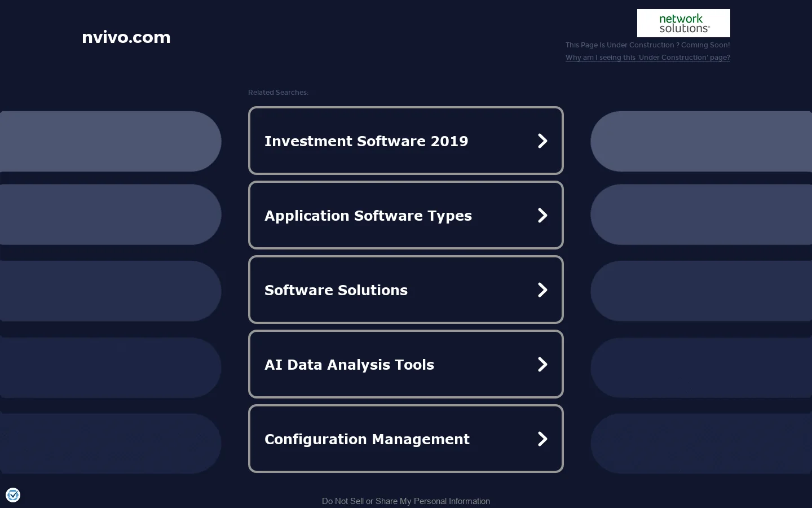The width and height of the screenshot is (812, 508).
Task: Click the arrow beside Configuration Management
Action: tap(542, 439)
